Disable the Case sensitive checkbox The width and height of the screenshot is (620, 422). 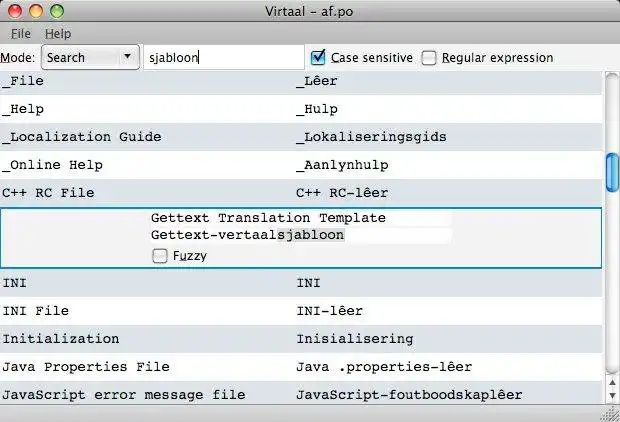[319, 58]
